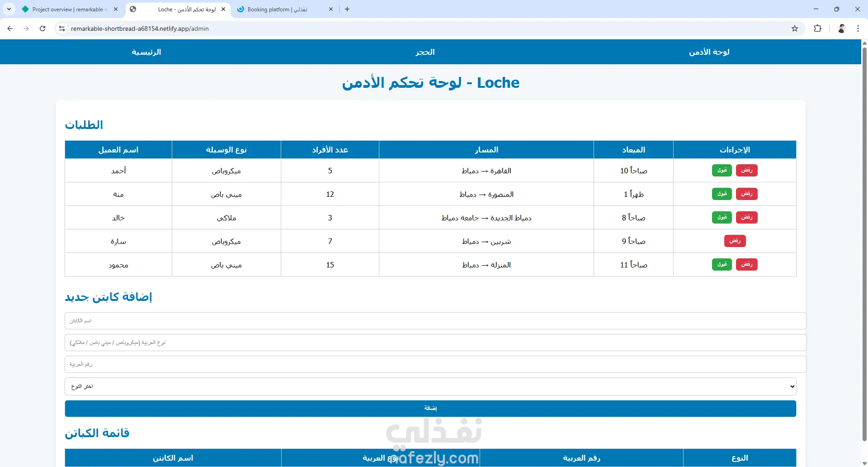Click the المنزلة → دمياط route cell
The image size is (868, 467).
[486, 265]
